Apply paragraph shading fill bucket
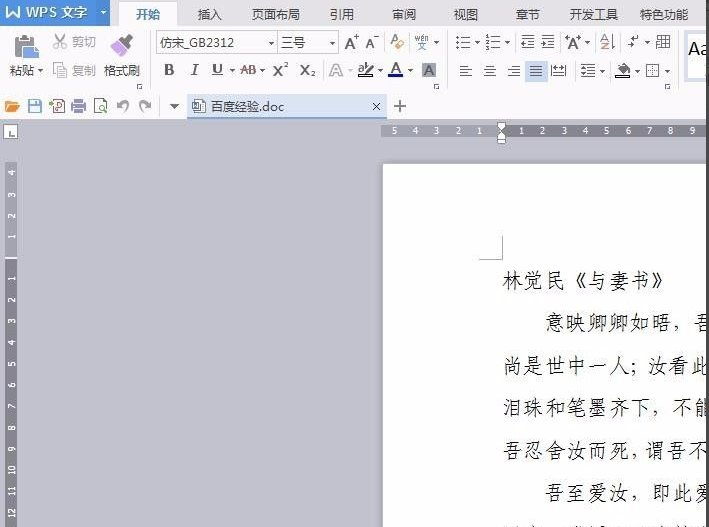The image size is (709, 527). pyautogui.click(x=623, y=71)
